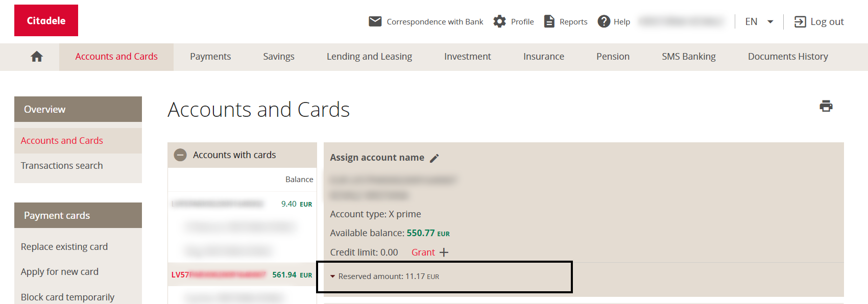Edit account name with pencil icon
This screenshot has width=868, height=304.
pos(435,158)
